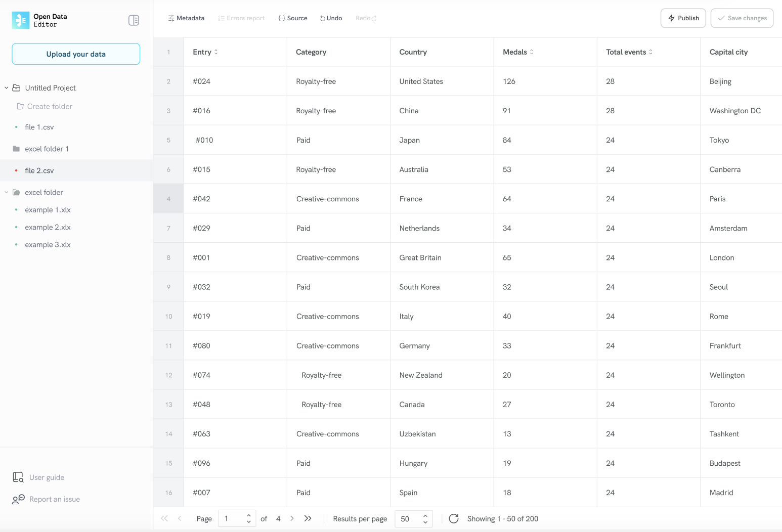View the Errors report
The height and width of the screenshot is (532, 782).
pyautogui.click(x=241, y=18)
